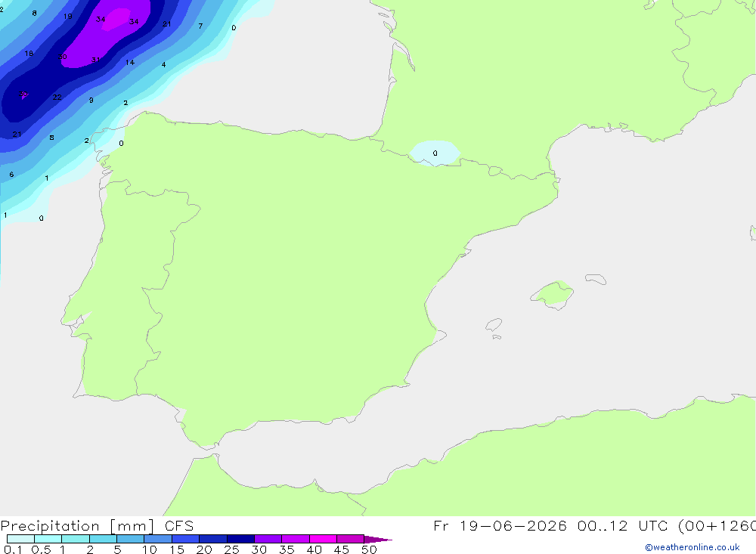Select the '00..12 UTC' time range text

pyautogui.click(x=622, y=526)
